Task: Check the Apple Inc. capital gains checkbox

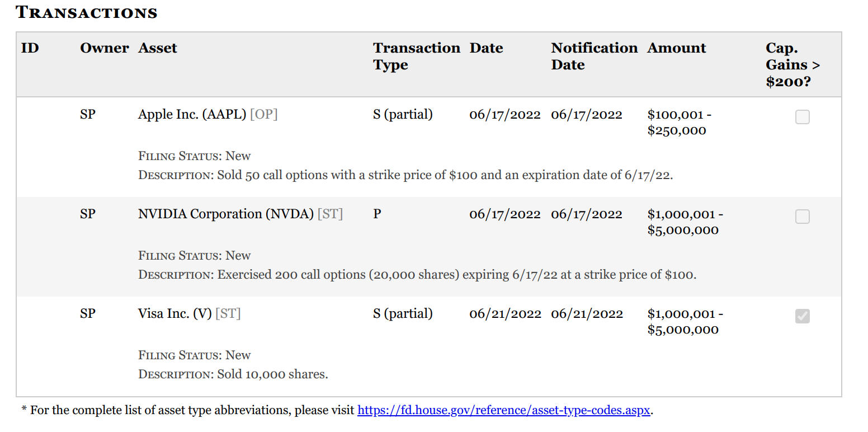Action: coord(802,117)
